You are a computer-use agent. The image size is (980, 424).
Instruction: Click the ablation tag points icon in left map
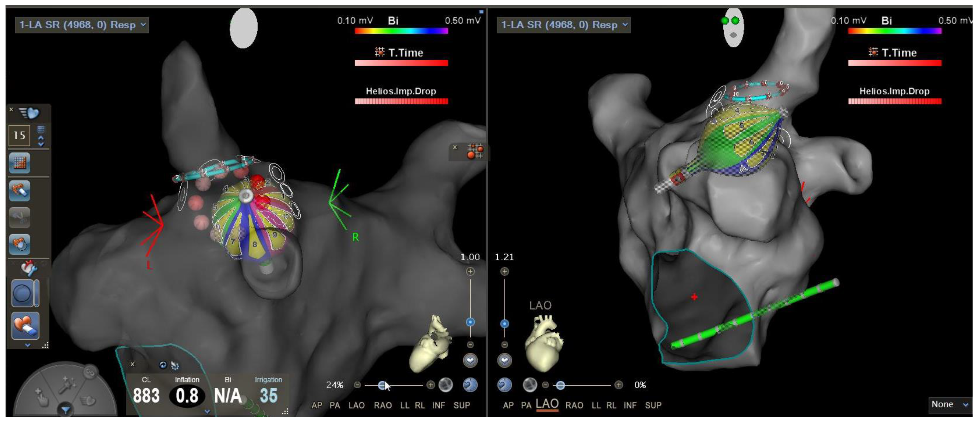coord(475,151)
